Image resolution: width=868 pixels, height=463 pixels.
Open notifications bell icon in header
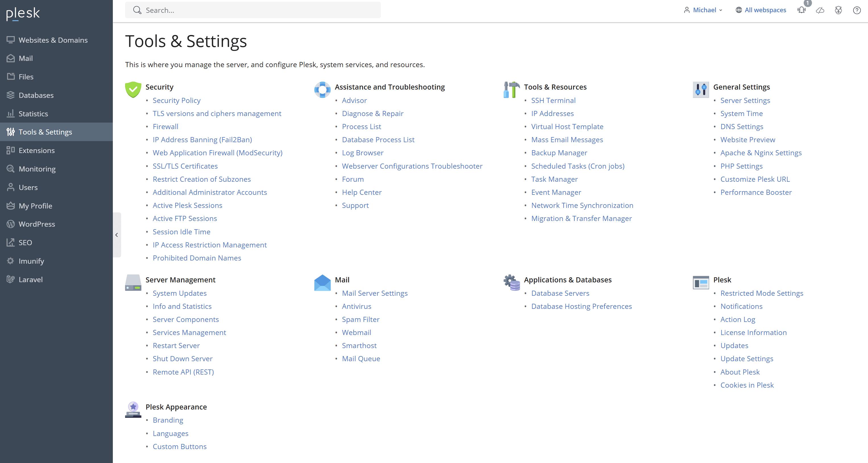click(x=801, y=10)
